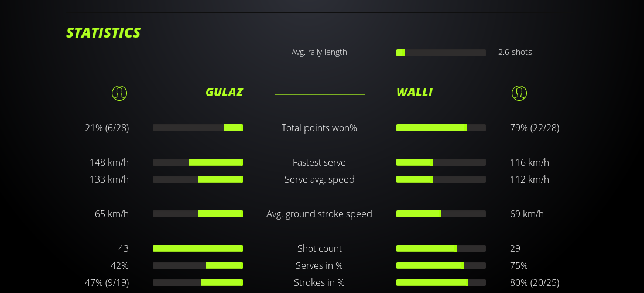Click Walli's Fastest serve bar
This screenshot has height=293, width=644.
click(x=441, y=162)
